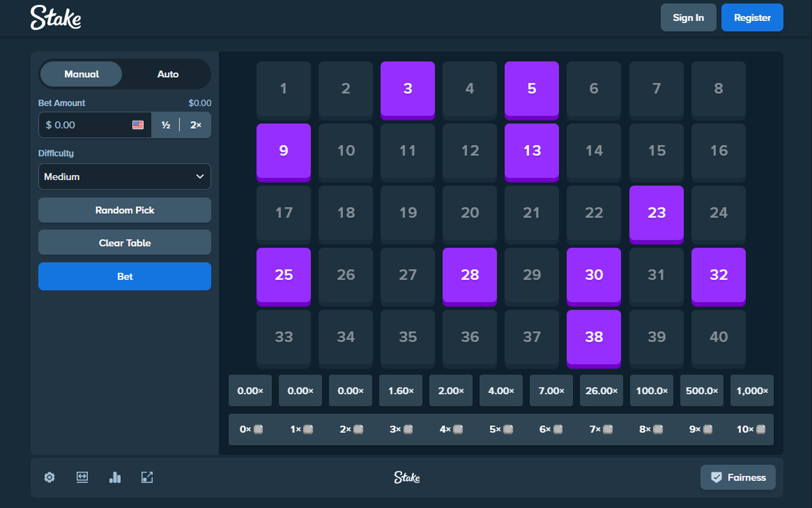Click the 6× hits gem icon
Screen dimensions: 812x508
click(558, 429)
